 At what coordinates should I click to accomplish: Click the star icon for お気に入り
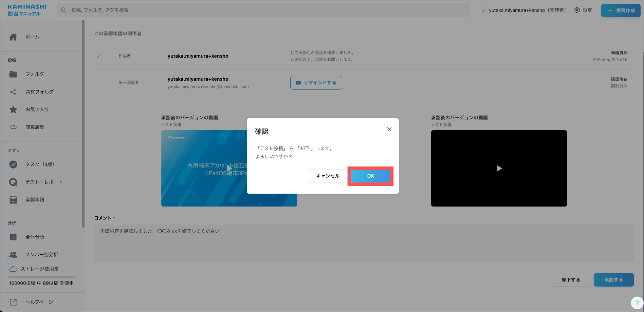coord(13,110)
